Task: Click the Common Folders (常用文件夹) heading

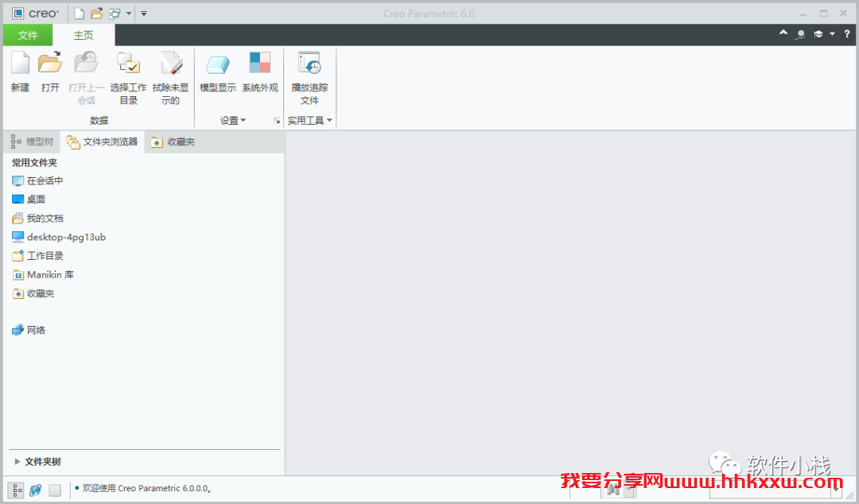Action: (34, 163)
